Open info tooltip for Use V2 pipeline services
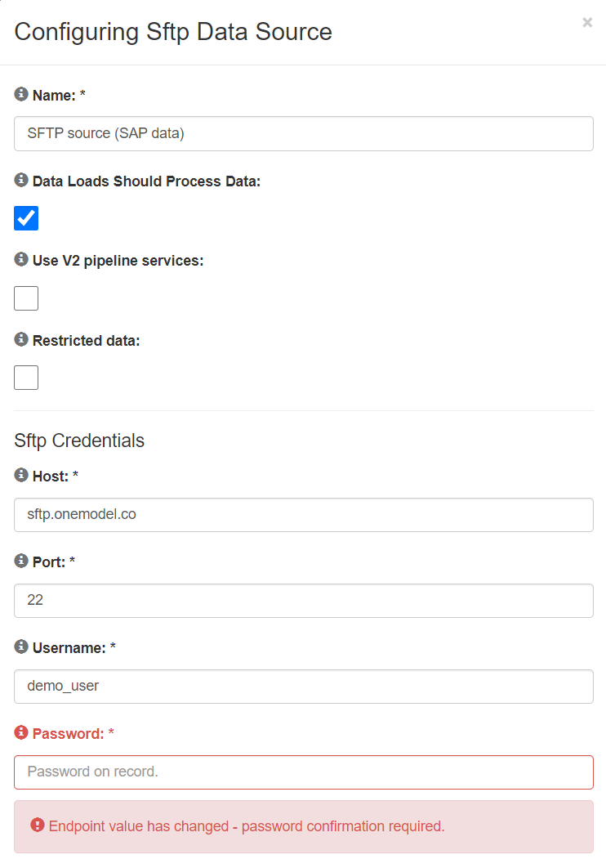606x868 pixels. (21, 259)
